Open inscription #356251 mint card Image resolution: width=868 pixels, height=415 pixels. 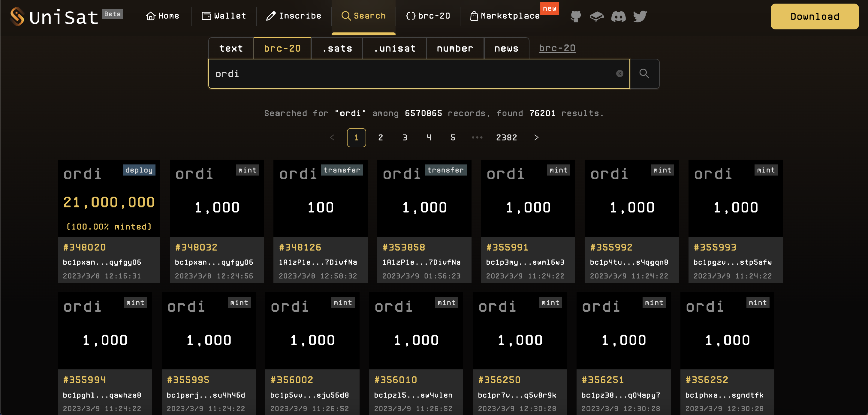click(624, 354)
